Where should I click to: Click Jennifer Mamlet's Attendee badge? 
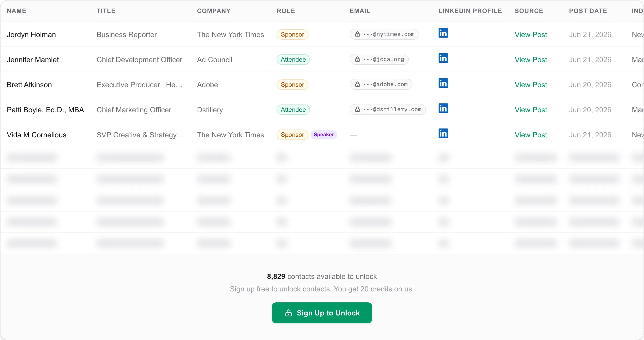[x=293, y=60]
